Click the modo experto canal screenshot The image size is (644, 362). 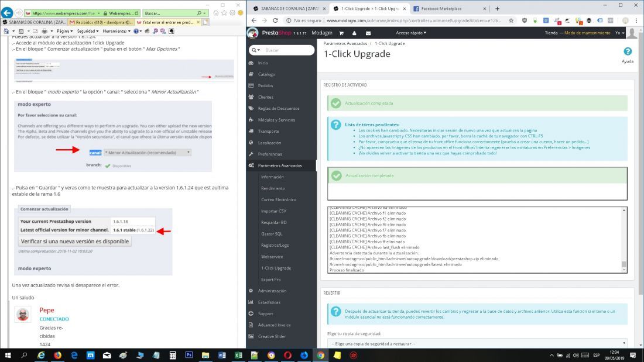pyautogui.click(x=113, y=136)
